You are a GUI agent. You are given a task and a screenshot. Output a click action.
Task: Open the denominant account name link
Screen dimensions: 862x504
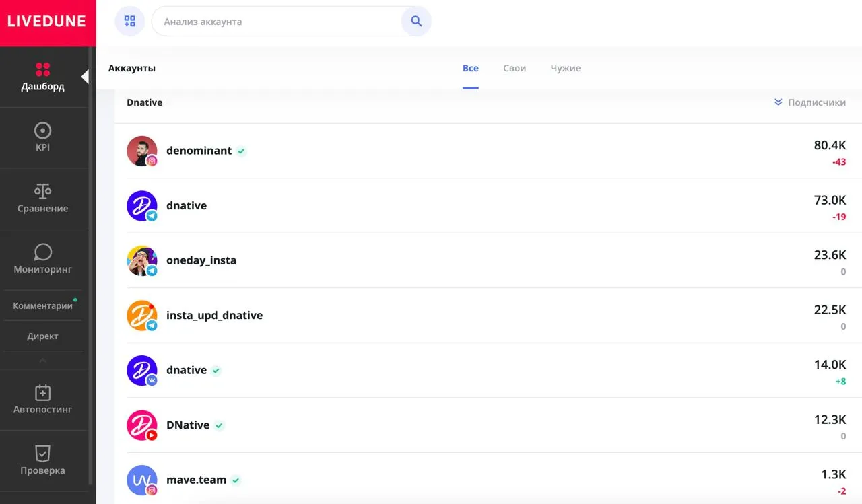(x=199, y=151)
